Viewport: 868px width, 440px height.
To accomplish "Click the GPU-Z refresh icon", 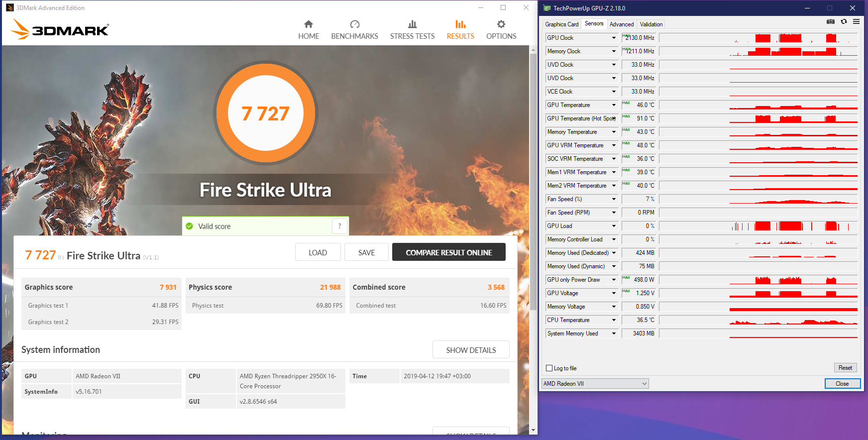I will coord(844,21).
